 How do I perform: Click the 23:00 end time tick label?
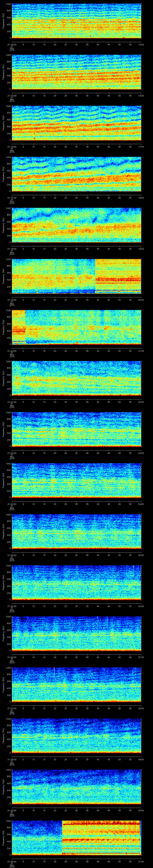coord(141,453)
